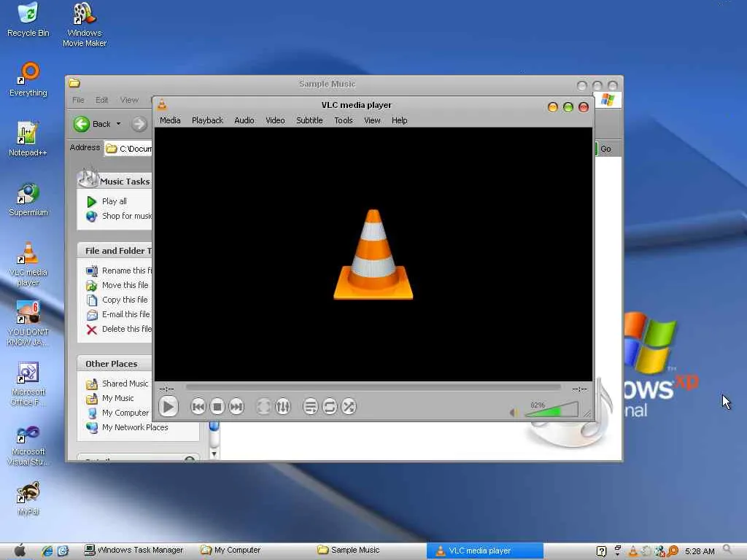Click the Previous media button in VLC

[198, 407]
